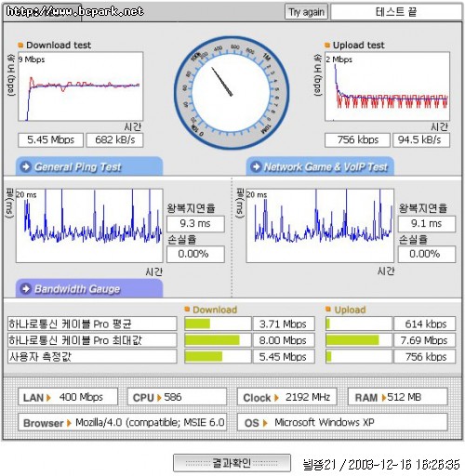Click the orange bullet beside Upload test
The width and height of the screenshot is (465, 476).
[327, 46]
